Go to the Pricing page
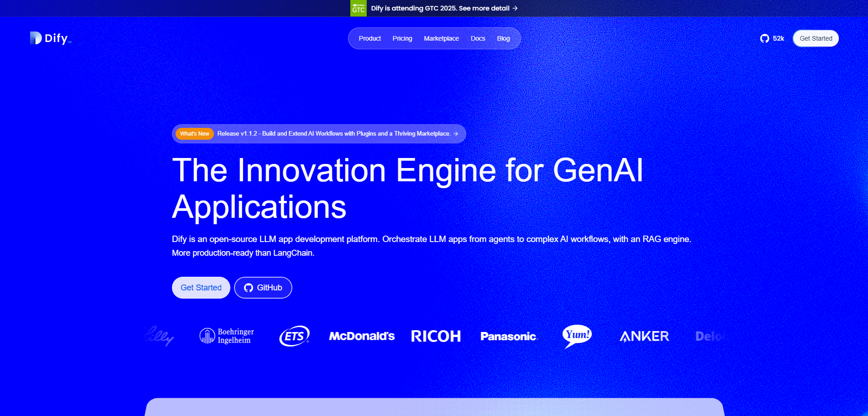868x416 pixels. click(402, 38)
